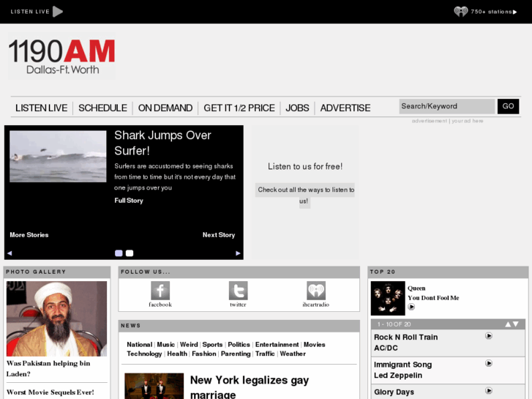Select the first slideshow indicator dot
The image size is (532, 399).
[119, 253]
